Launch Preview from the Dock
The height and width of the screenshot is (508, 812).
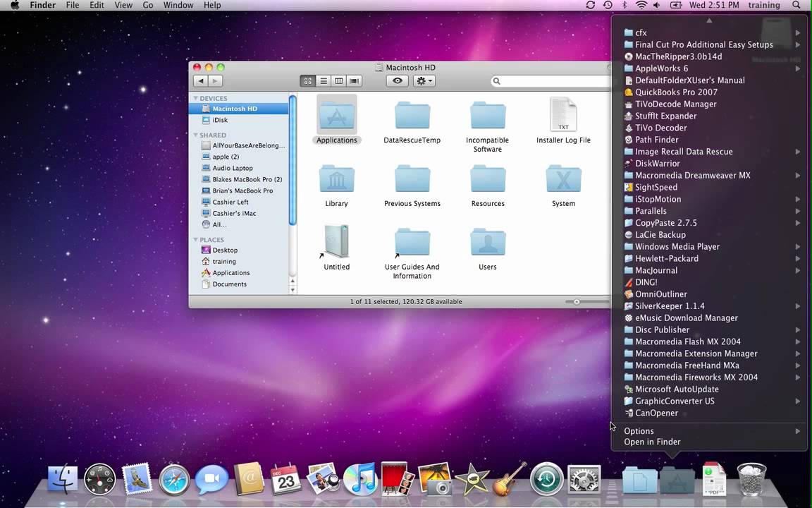tap(323, 479)
